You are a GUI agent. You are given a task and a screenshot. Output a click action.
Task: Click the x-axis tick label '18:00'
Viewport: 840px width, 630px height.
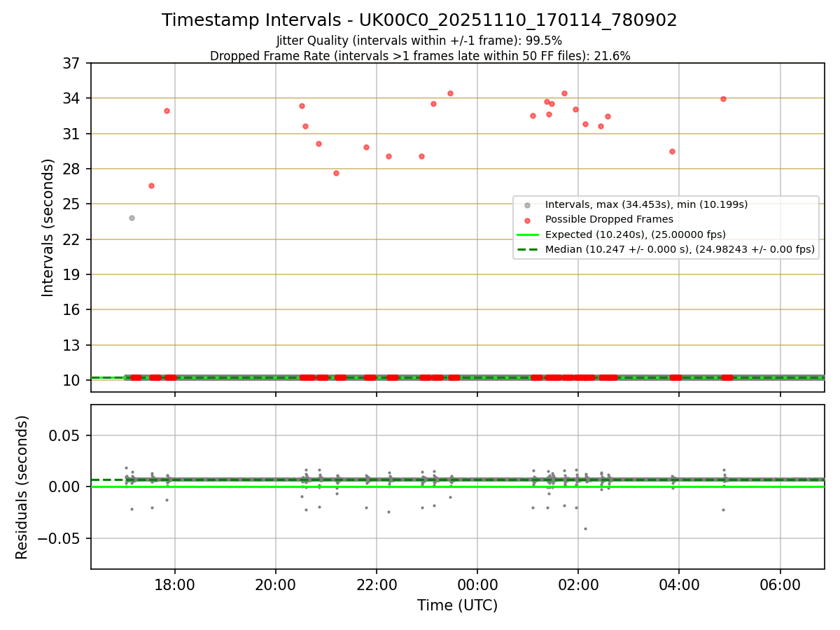click(175, 586)
